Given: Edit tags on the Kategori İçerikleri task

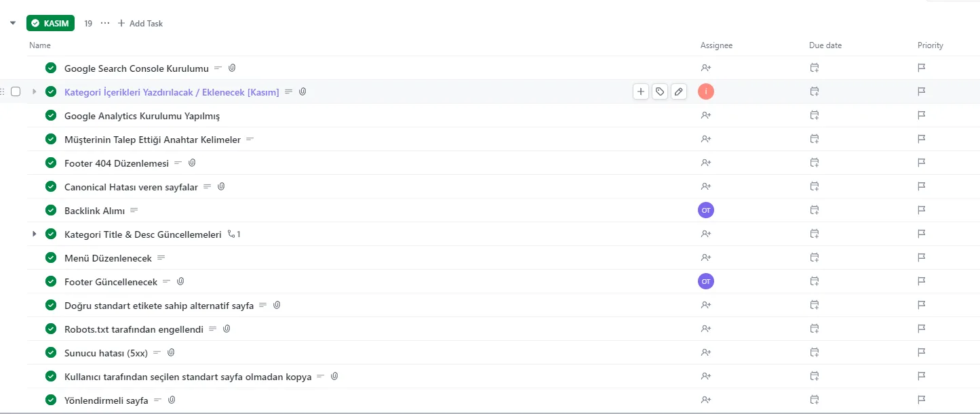Looking at the screenshot, I should click(x=660, y=91).
